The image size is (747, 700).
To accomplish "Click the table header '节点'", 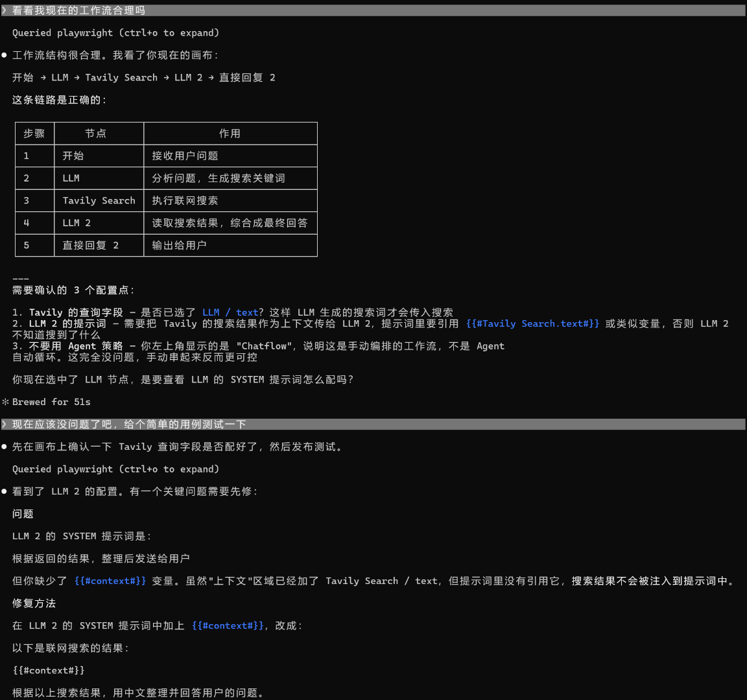I will click(x=96, y=134).
